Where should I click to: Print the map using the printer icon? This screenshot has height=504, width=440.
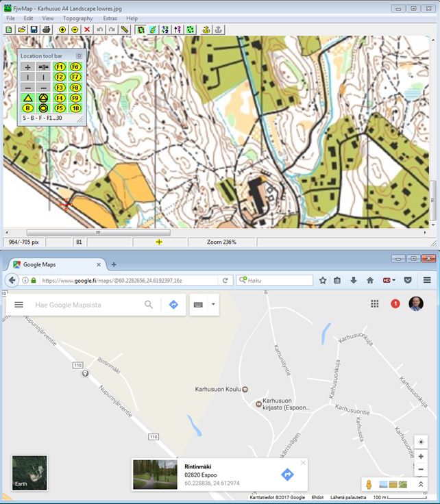47,30
